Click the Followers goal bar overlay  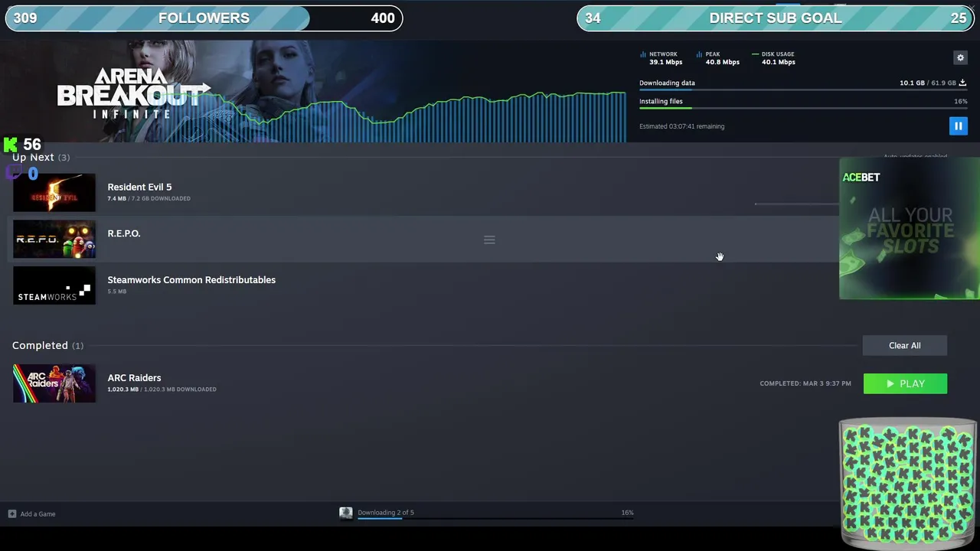click(204, 18)
